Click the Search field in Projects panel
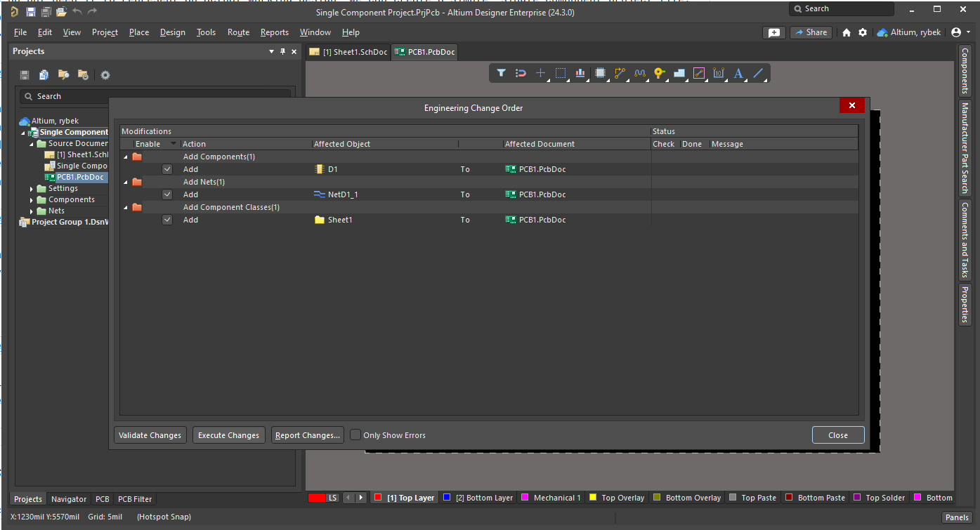The width and height of the screenshot is (980, 530). point(155,96)
